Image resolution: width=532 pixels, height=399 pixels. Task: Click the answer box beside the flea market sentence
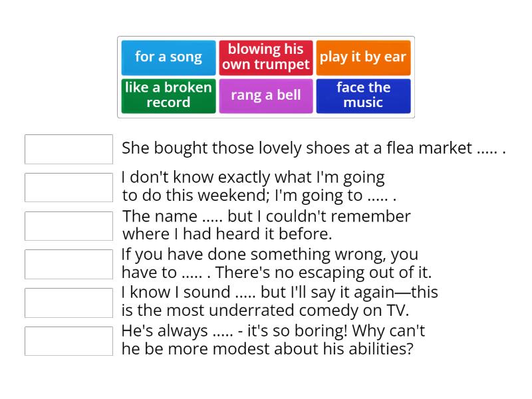pos(68,149)
